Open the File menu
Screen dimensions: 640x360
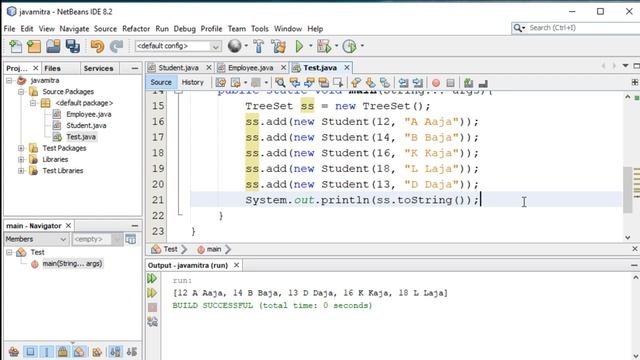pyautogui.click(x=9, y=29)
